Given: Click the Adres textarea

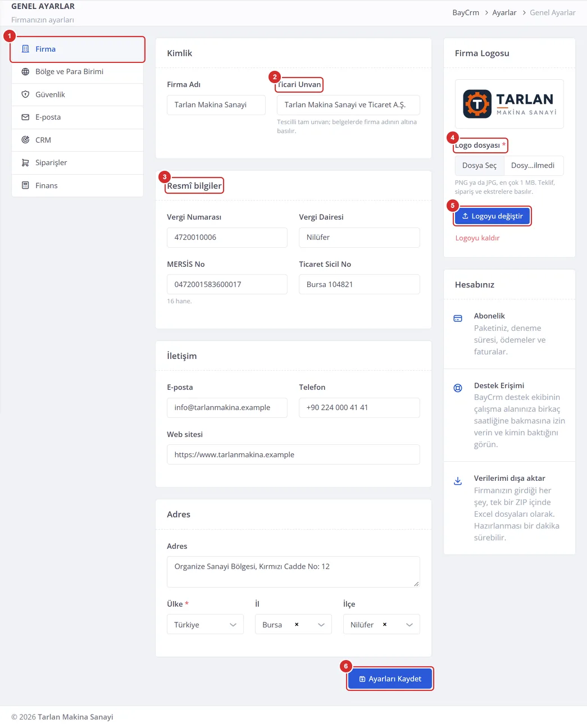Looking at the screenshot, I should tap(293, 572).
